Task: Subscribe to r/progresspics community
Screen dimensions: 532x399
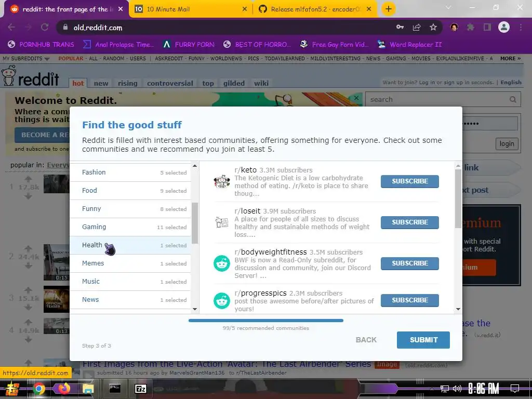Action: tap(409, 300)
